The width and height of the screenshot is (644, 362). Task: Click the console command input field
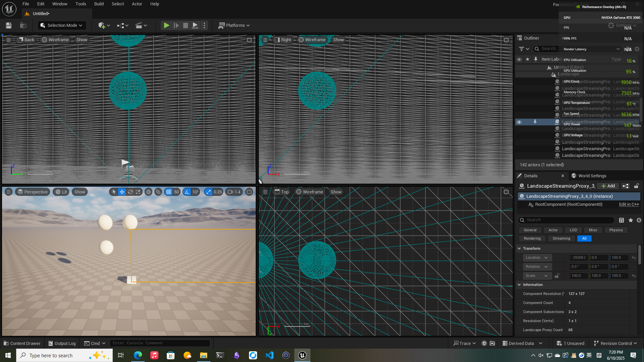[160, 343]
